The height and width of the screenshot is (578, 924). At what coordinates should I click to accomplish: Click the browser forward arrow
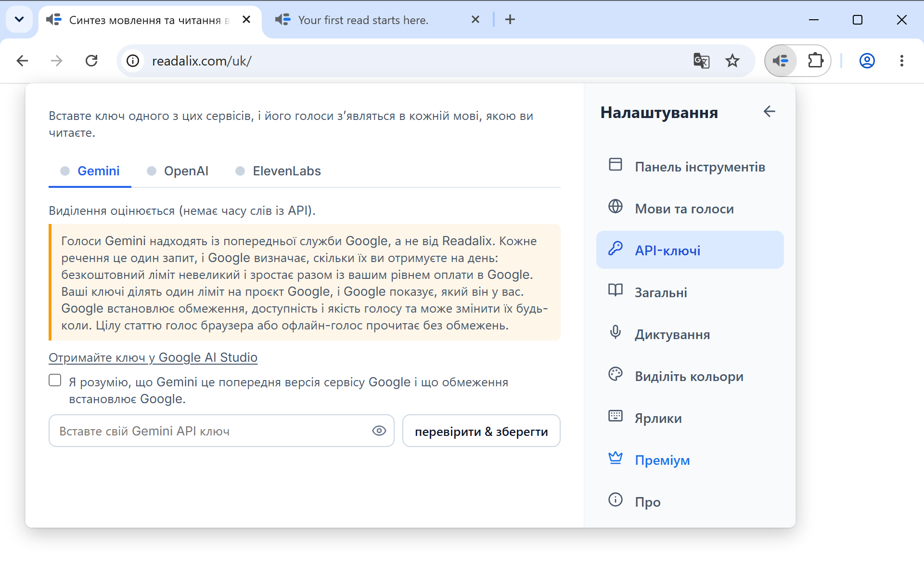click(57, 61)
